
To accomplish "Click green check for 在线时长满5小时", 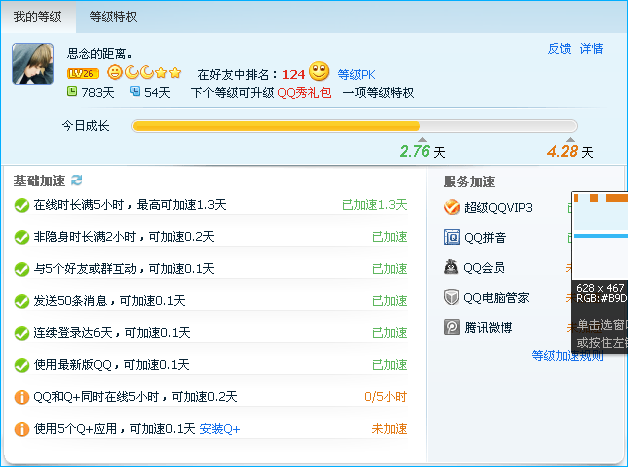I will (x=22, y=205).
